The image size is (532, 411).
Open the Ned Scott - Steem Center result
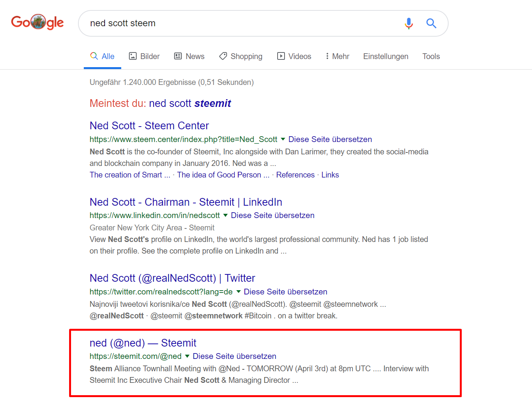coord(149,126)
